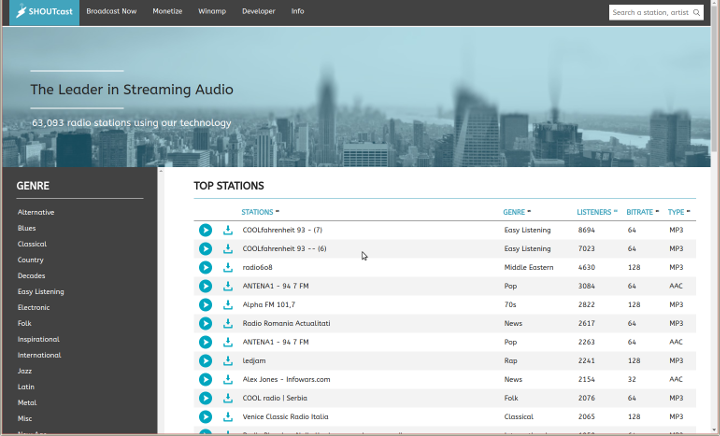Download ANTENA1 playlist with 3084 listeners
720x436 pixels.
click(x=228, y=286)
